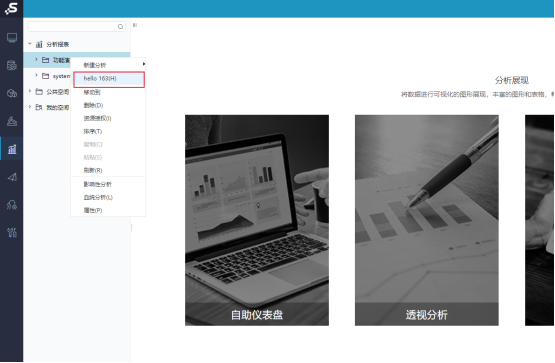Open the cloud data preparation sidebar icon
Image resolution: width=555 pixels, height=363 pixels.
coord(12,93)
